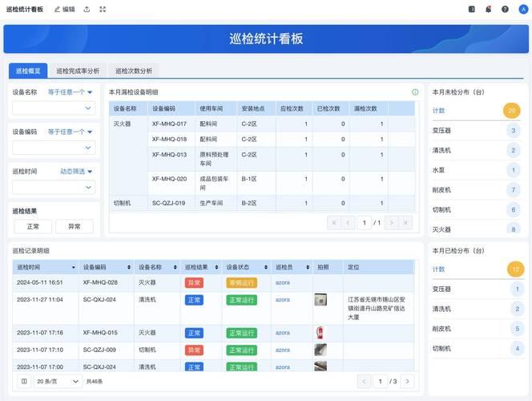
Task: Click 计数 header in 本月已检分布 panel
Action: tap(438, 269)
